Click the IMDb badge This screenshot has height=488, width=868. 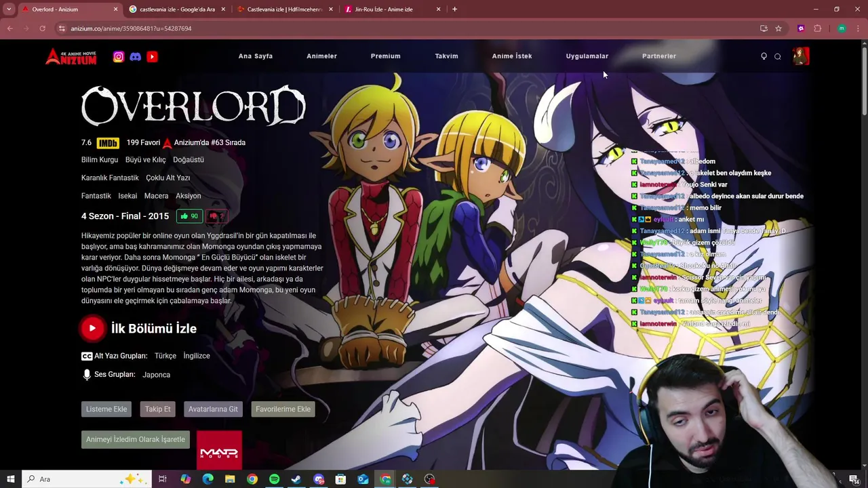(108, 143)
